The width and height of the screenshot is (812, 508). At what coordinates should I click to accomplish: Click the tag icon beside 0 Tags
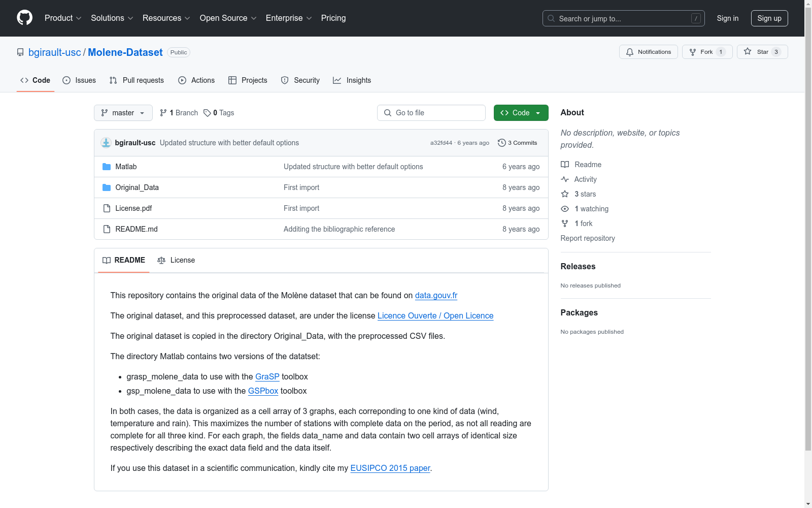[x=207, y=113]
